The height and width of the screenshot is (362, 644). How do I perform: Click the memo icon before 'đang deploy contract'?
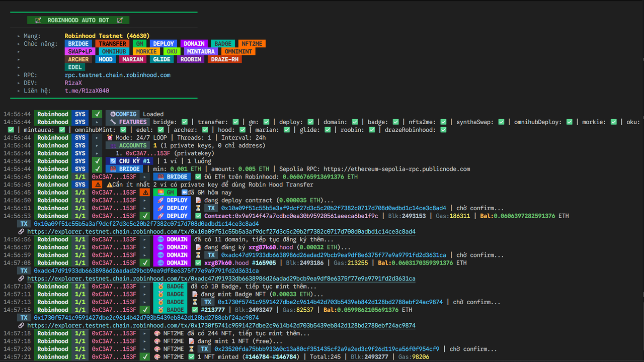pos(198,200)
